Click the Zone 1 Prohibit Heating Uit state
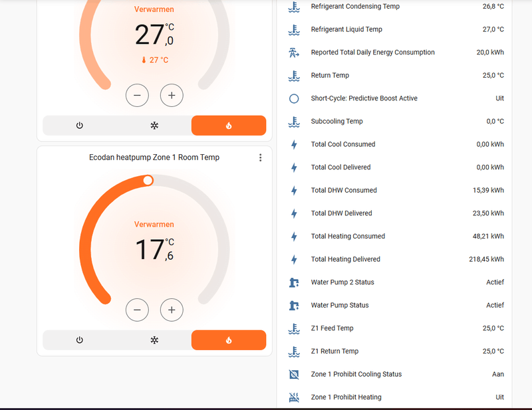This screenshot has width=532, height=410. click(500, 397)
